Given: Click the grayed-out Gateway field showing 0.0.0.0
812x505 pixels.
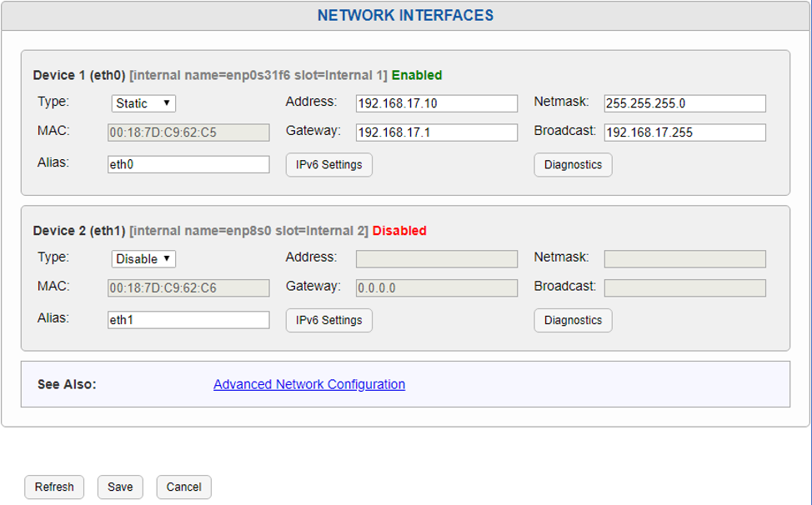Looking at the screenshot, I should click(x=436, y=287).
